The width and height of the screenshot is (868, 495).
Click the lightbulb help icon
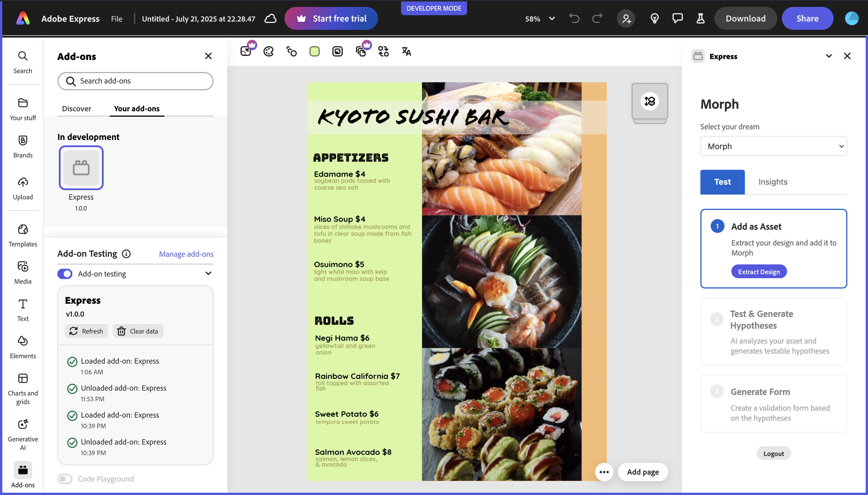[654, 18]
